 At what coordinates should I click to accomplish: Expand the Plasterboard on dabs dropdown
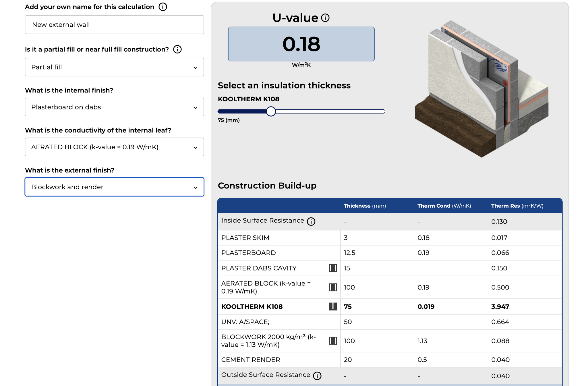(x=114, y=107)
